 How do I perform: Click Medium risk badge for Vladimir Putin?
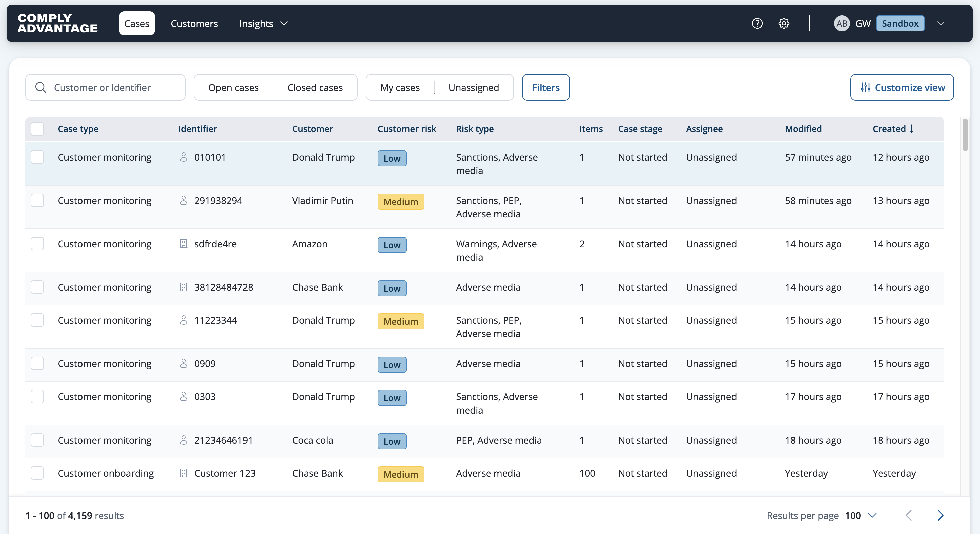click(401, 202)
